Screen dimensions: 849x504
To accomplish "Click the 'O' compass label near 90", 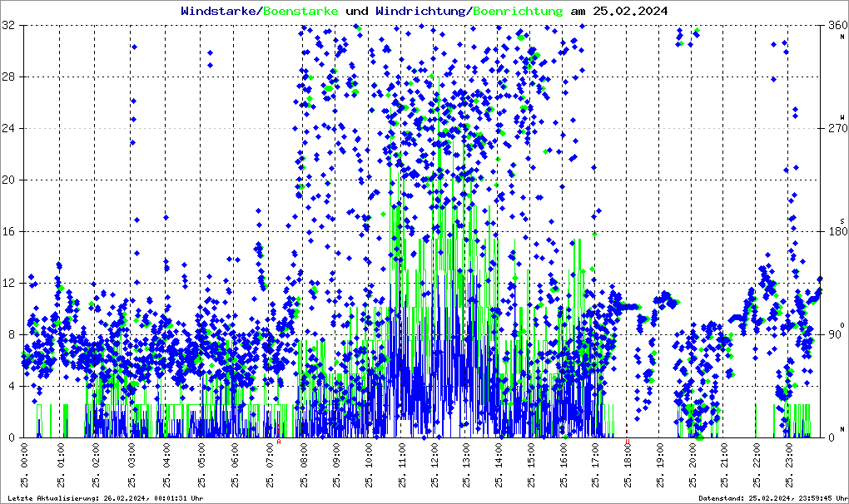I will 842,325.
